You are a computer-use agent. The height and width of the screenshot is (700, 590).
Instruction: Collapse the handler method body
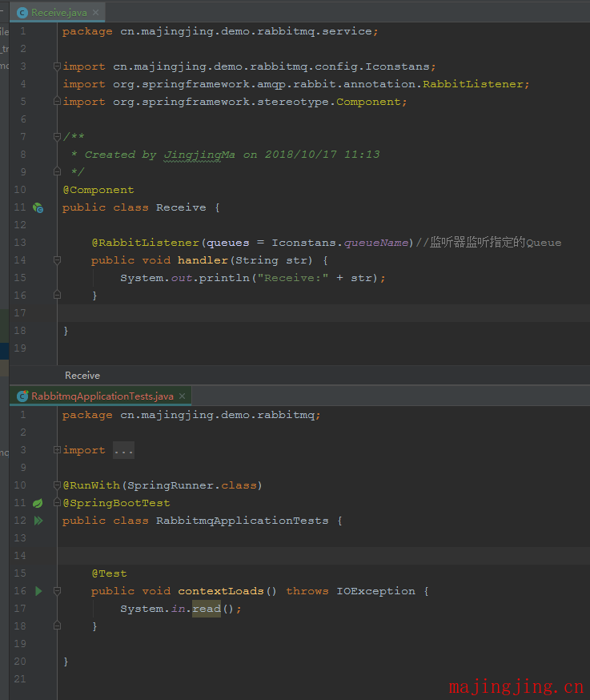pos(57,259)
